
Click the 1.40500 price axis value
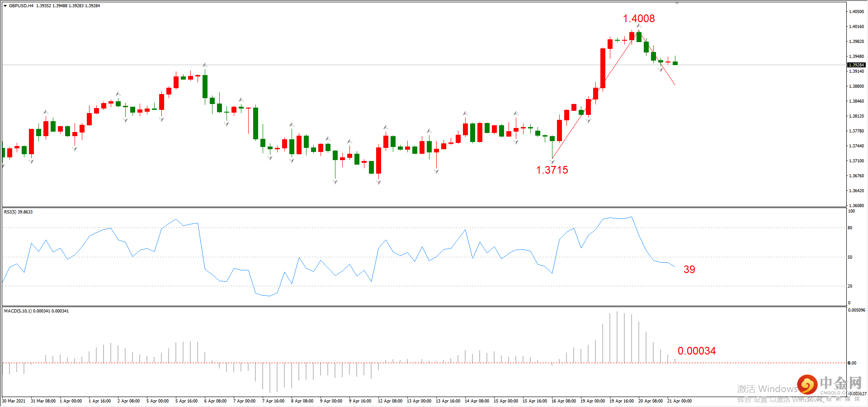(x=856, y=12)
